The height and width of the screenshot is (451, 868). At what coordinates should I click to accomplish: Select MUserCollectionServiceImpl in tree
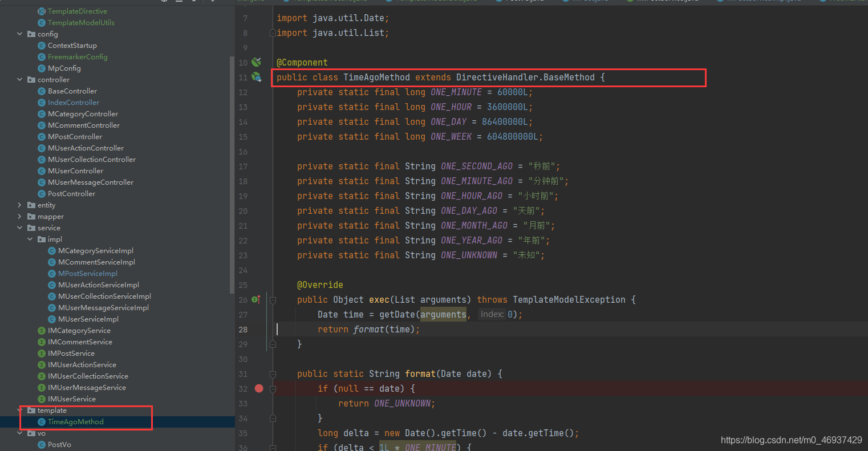coord(104,296)
